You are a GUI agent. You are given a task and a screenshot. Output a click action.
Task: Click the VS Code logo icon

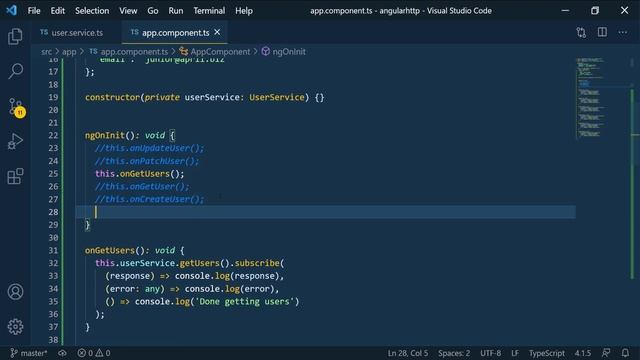click(11, 10)
